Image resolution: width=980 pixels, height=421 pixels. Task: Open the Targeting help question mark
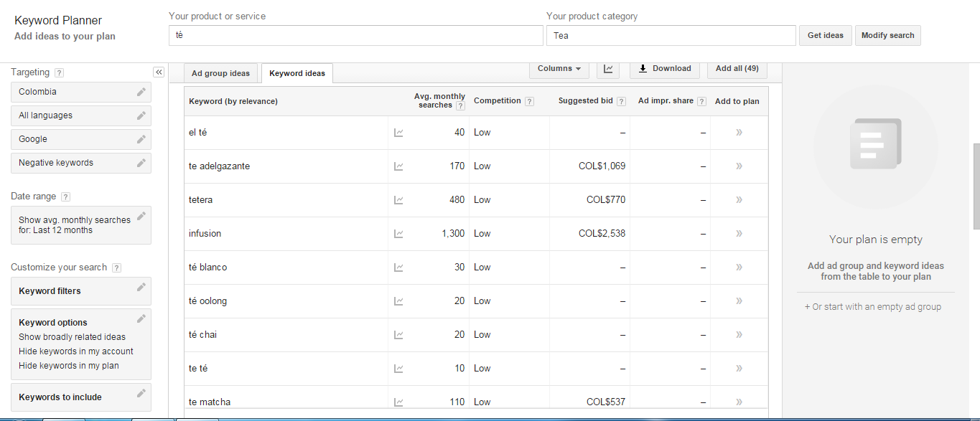tap(59, 72)
